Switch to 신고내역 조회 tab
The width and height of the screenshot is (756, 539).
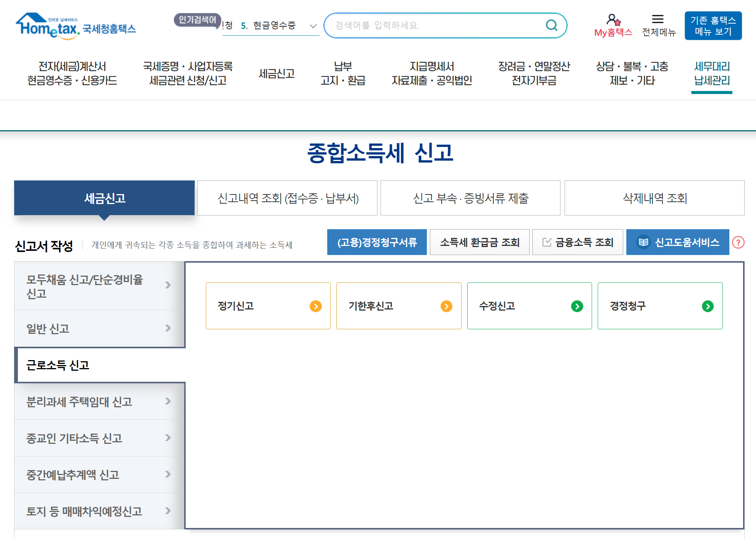[x=288, y=198]
